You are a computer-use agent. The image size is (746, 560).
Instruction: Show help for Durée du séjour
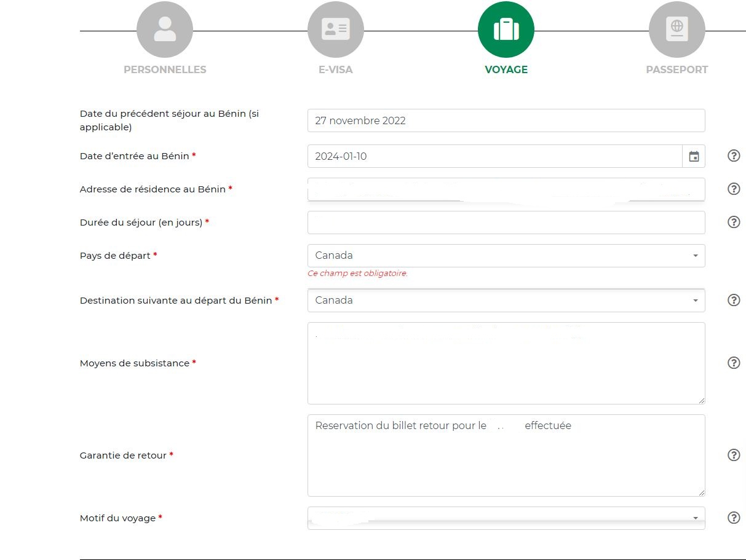(x=734, y=222)
